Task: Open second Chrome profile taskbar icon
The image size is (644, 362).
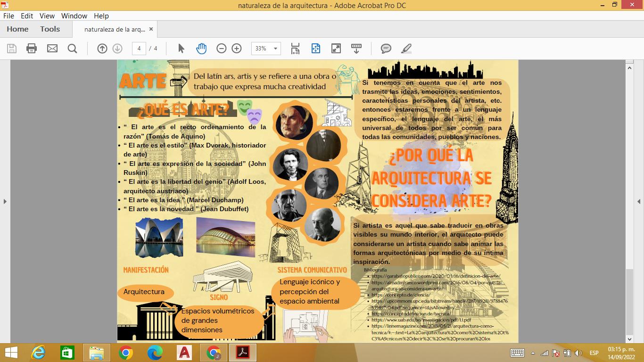Action: 214,353
